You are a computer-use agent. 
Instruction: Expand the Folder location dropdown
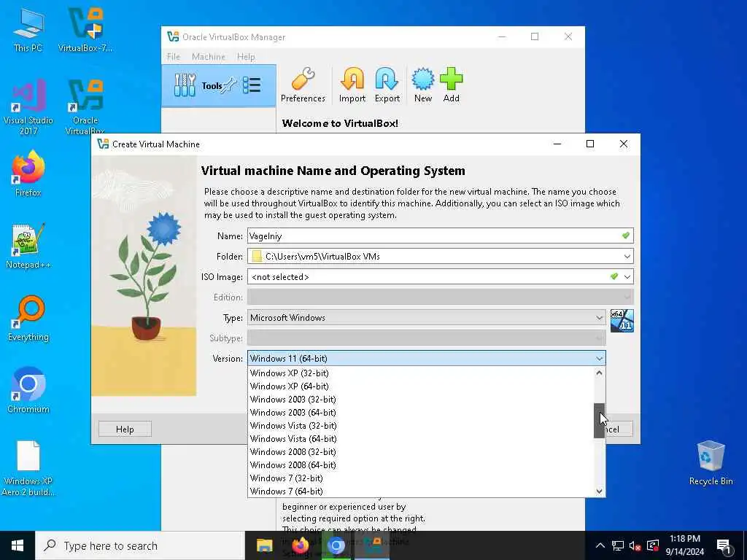point(627,256)
